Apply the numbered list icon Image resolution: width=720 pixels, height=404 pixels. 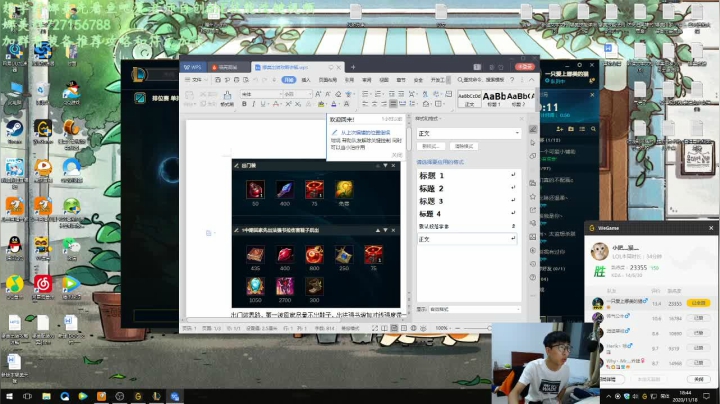click(x=377, y=94)
